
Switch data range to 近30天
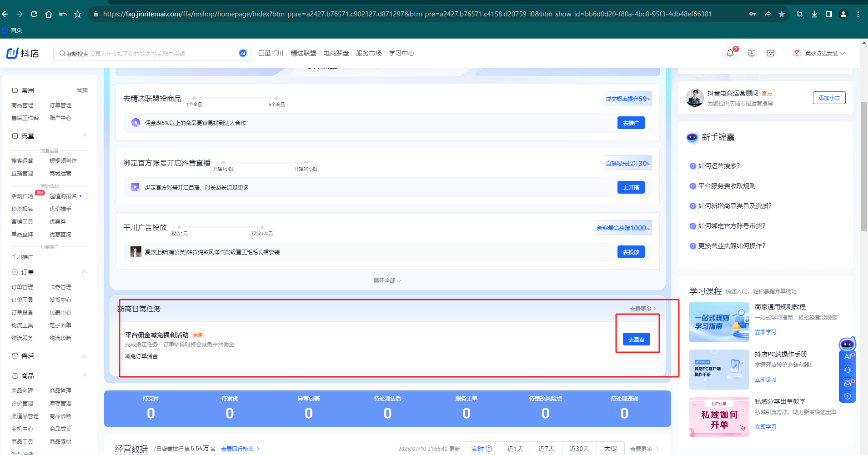(x=579, y=449)
